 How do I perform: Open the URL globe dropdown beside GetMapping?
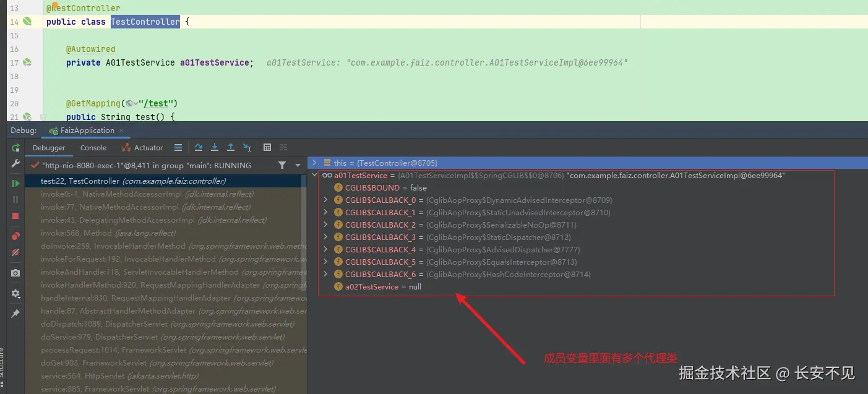(131, 103)
